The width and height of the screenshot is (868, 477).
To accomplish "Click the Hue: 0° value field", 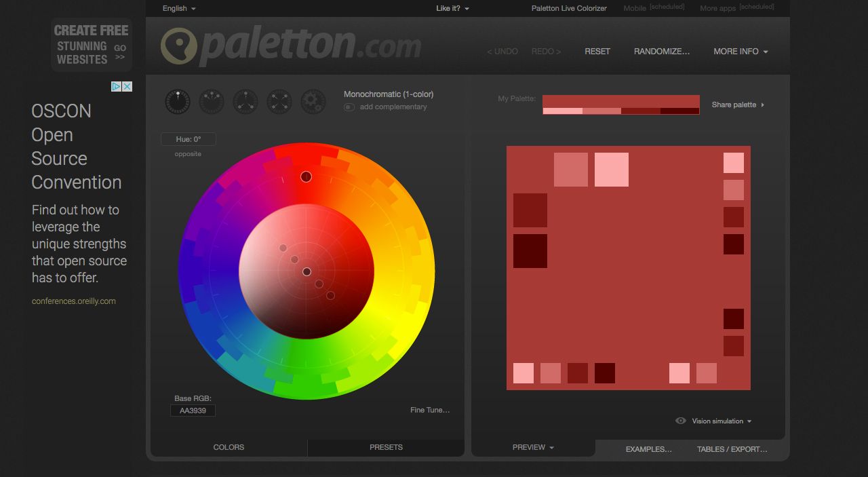I will click(x=189, y=139).
